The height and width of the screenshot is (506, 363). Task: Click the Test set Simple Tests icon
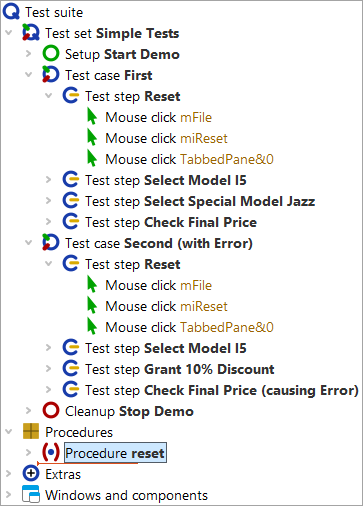pos(31,33)
